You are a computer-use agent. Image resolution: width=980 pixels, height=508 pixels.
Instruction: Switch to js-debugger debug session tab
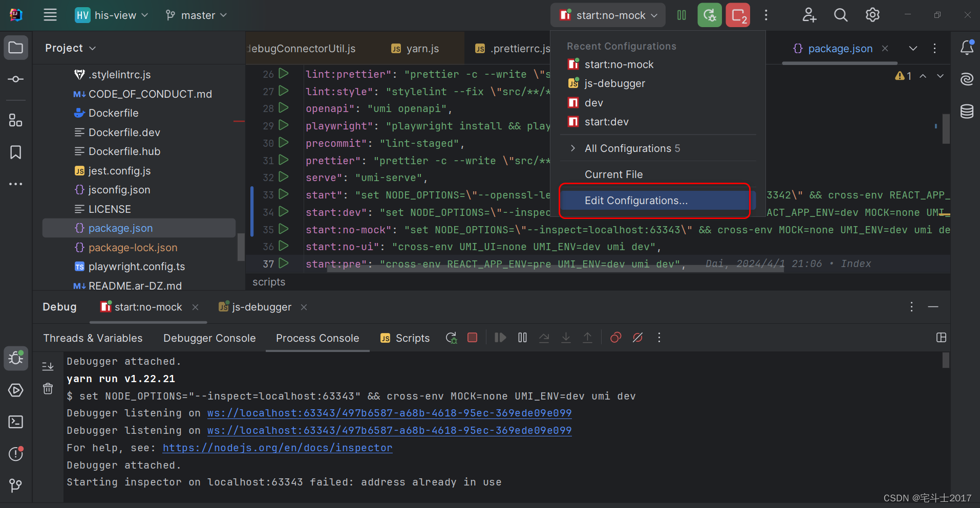click(x=255, y=307)
